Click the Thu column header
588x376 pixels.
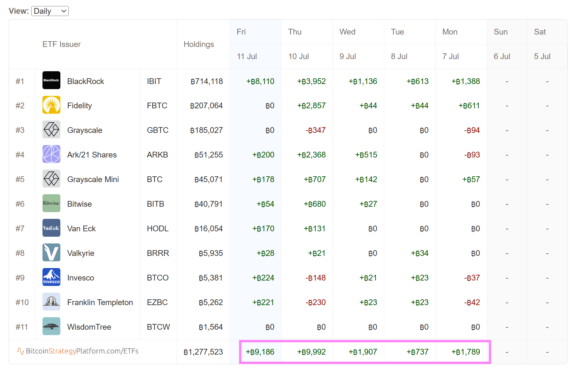[x=294, y=32]
